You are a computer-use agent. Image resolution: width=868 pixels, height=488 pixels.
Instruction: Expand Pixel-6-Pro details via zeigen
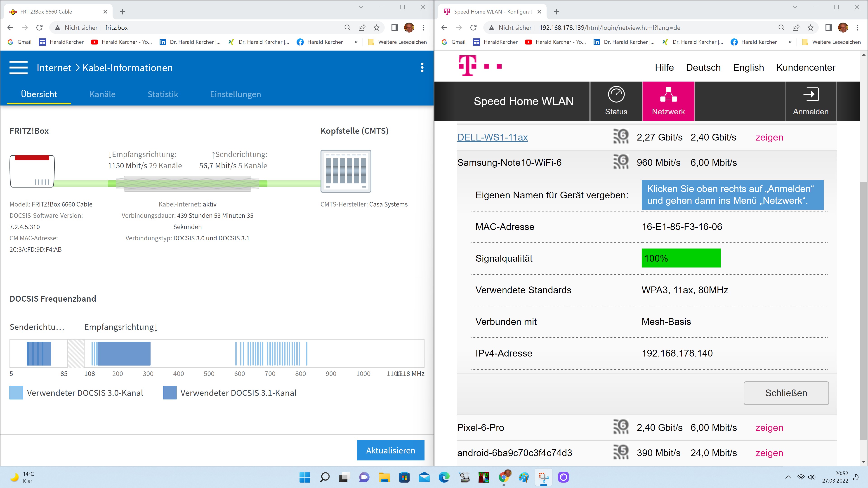(769, 428)
